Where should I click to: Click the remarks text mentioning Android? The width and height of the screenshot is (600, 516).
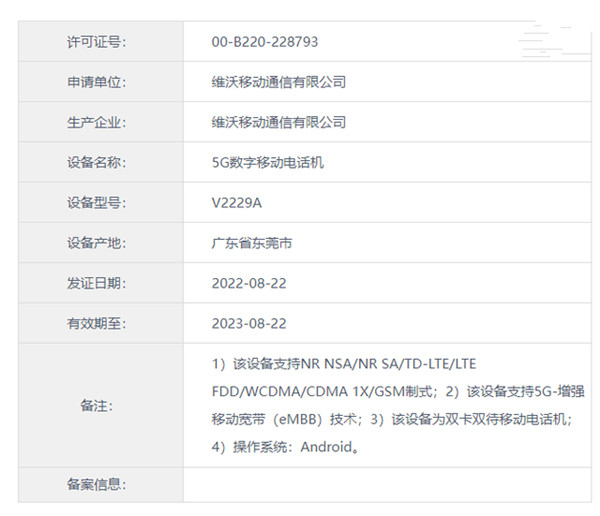[x=286, y=447]
